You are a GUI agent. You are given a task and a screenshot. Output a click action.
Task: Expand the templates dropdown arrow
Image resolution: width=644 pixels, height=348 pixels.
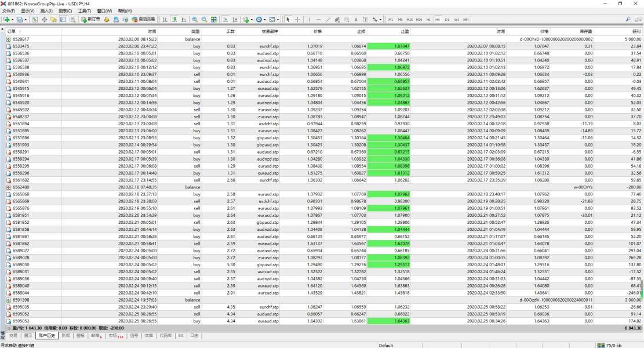pos(278,20)
